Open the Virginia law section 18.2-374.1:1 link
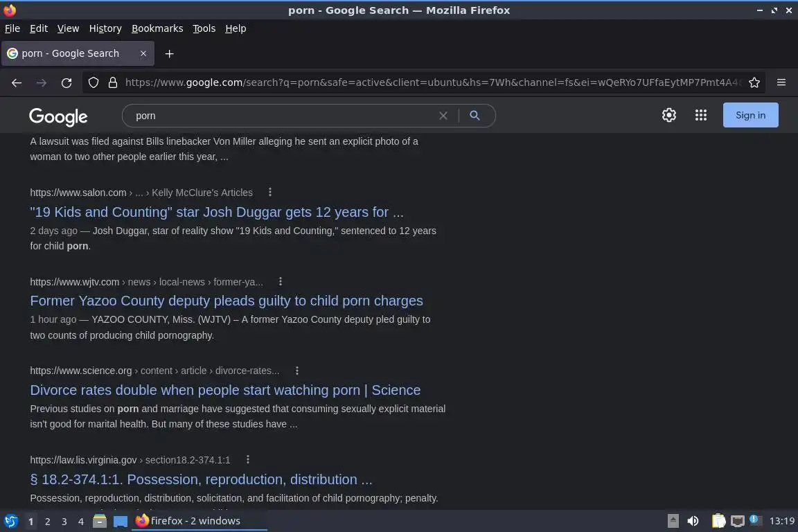The width and height of the screenshot is (798, 532). click(x=201, y=479)
